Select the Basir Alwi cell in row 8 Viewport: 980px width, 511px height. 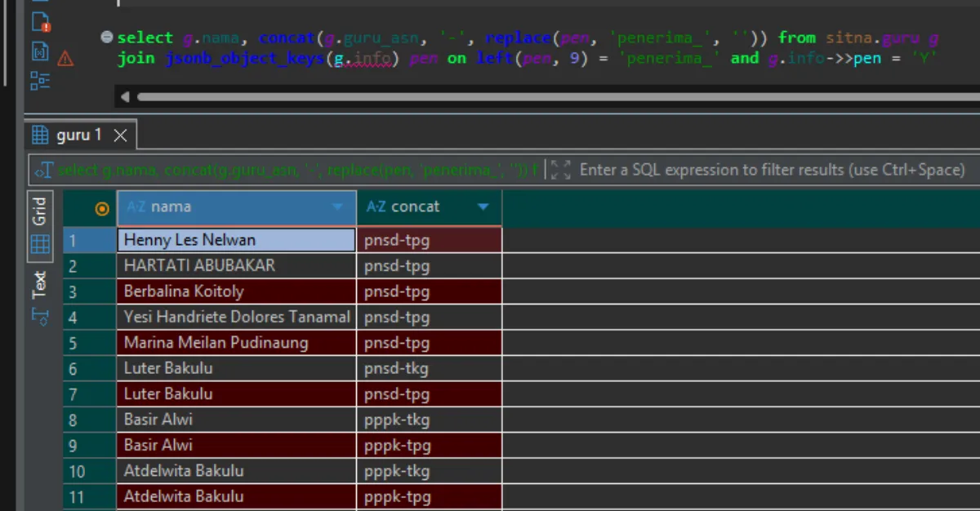tap(237, 420)
